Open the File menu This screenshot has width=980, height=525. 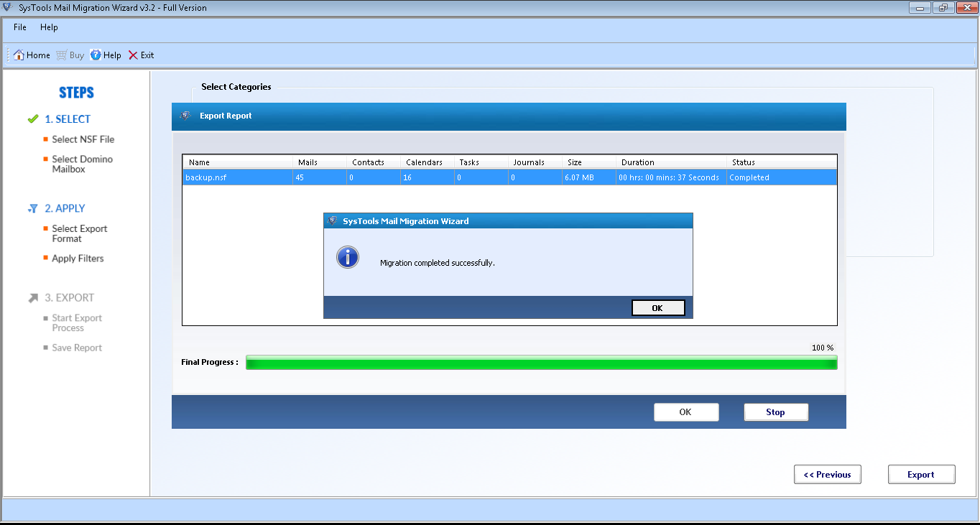(20, 27)
